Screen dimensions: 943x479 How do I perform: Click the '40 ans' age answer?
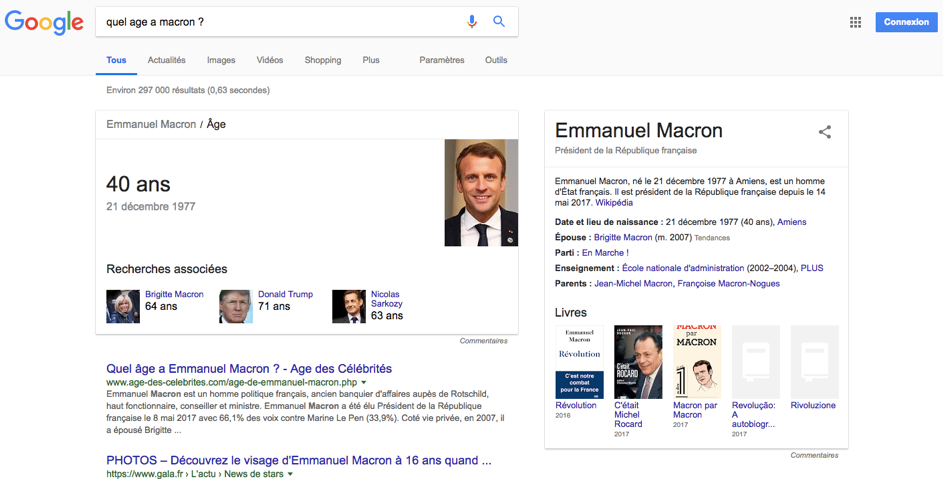[x=138, y=184]
